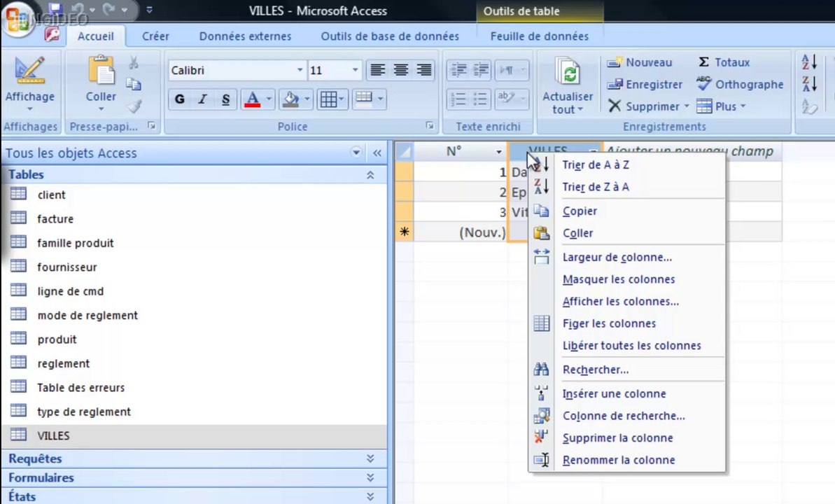Center align text
835x504 pixels.
[401, 70]
